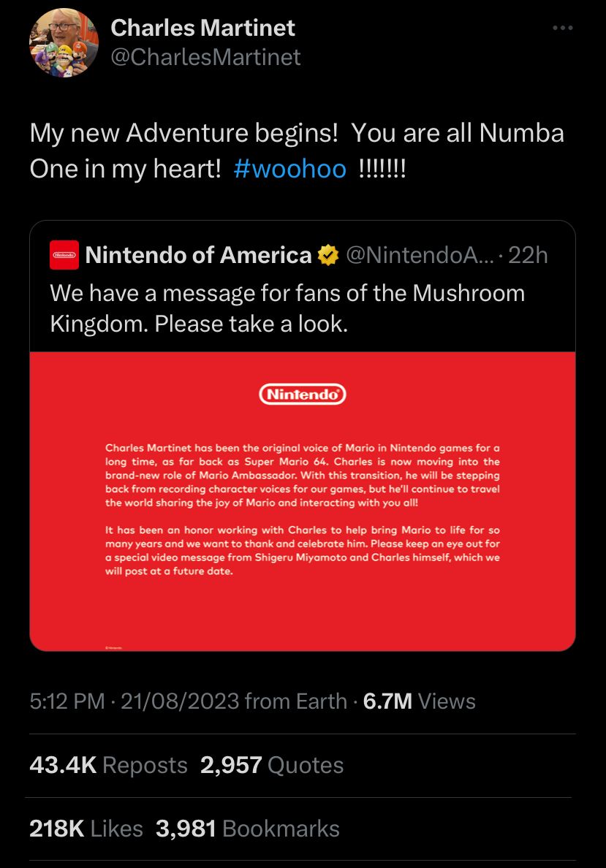The width and height of the screenshot is (606, 868).
Task: Open the three-dot more options menu
Action: pyautogui.click(x=562, y=28)
